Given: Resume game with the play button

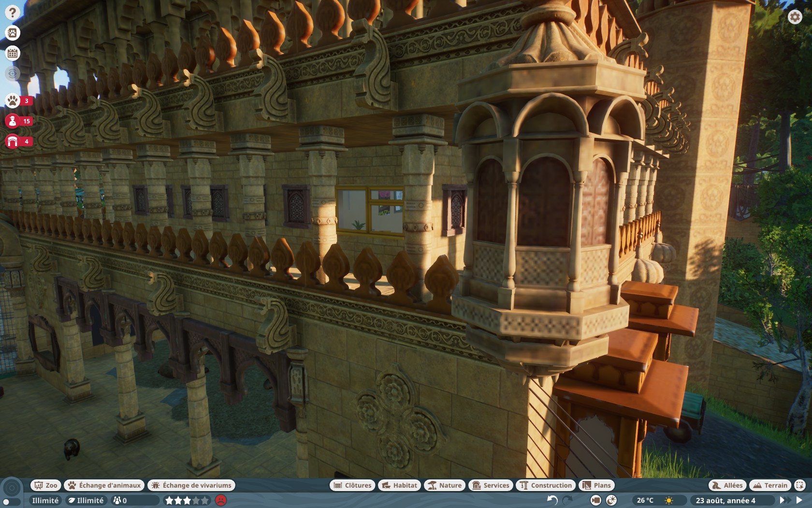Looking at the screenshot, I should click(x=799, y=500).
